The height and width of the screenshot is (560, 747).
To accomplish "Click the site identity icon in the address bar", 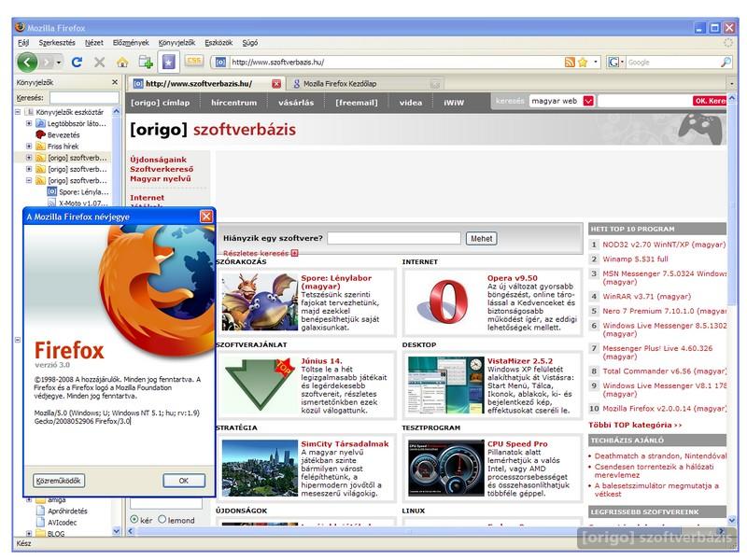I will point(220,62).
